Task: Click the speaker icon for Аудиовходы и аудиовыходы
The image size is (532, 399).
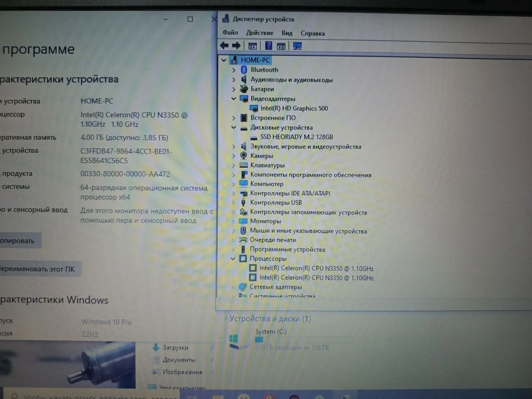Action: click(244, 79)
